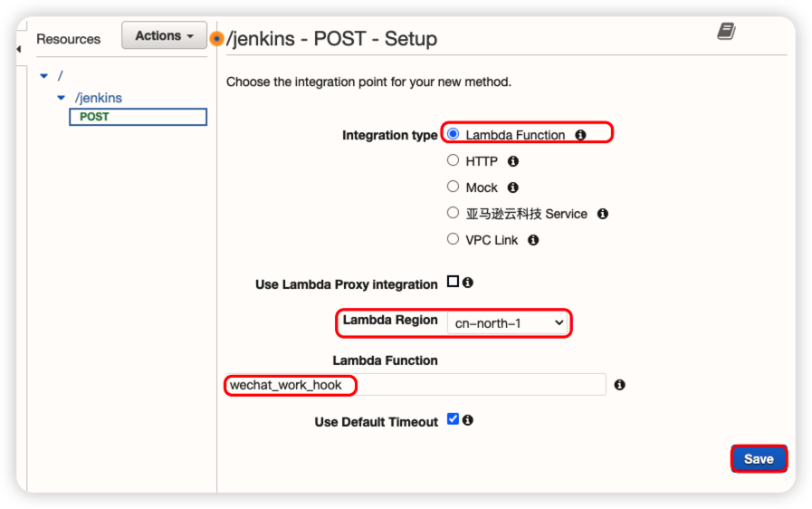Image resolution: width=812 pixels, height=509 pixels.
Task: Click info icon for Lambda Proxy integration
Action: pyautogui.click(x=468, y=283)
